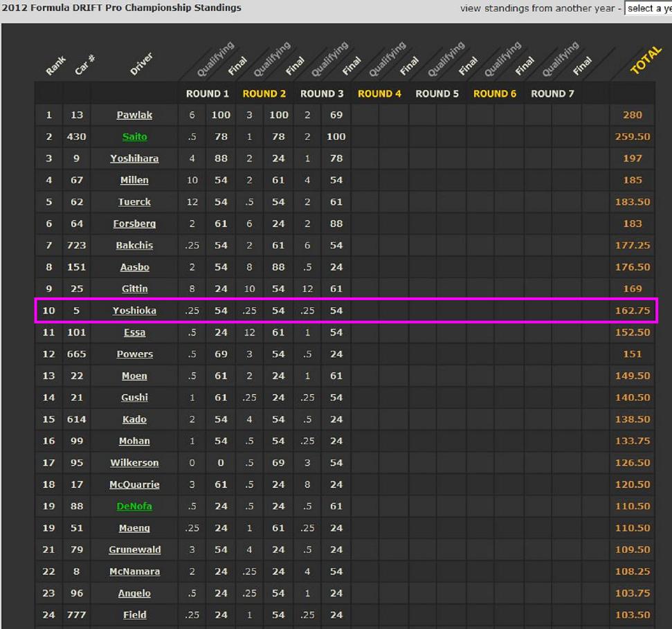Viewport: 672px width, 629px height.
Task: Open the year selection dropdown
Action: coord(648,8)
